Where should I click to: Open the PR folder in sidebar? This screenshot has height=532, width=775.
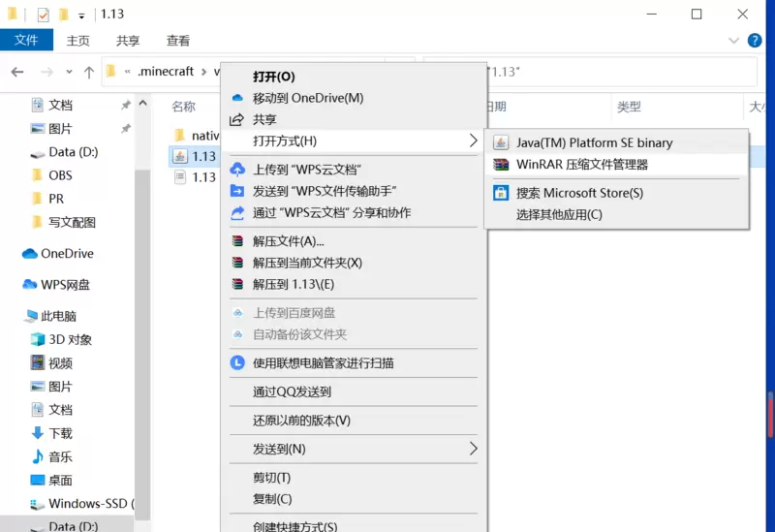(x=56, y=199)
